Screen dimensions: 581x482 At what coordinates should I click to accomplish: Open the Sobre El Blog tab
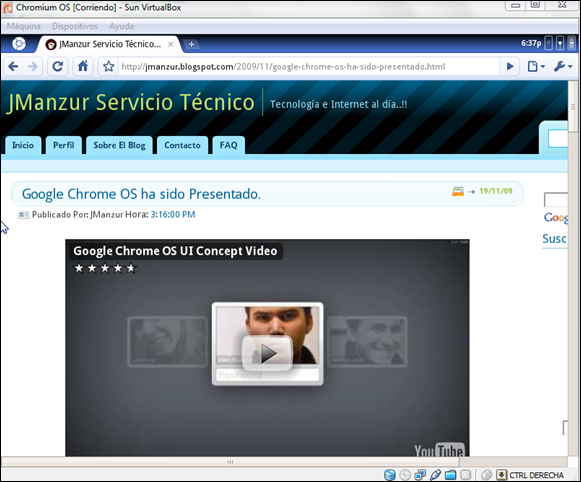click(x=119, y=145)
